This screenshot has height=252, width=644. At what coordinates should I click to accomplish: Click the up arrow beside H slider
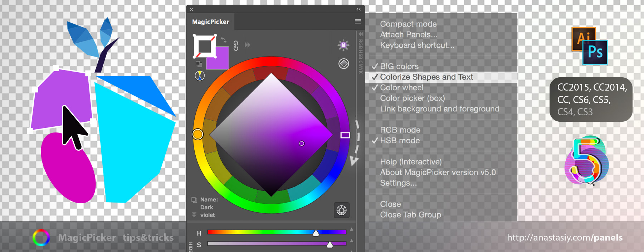click(x=352, y=229)
